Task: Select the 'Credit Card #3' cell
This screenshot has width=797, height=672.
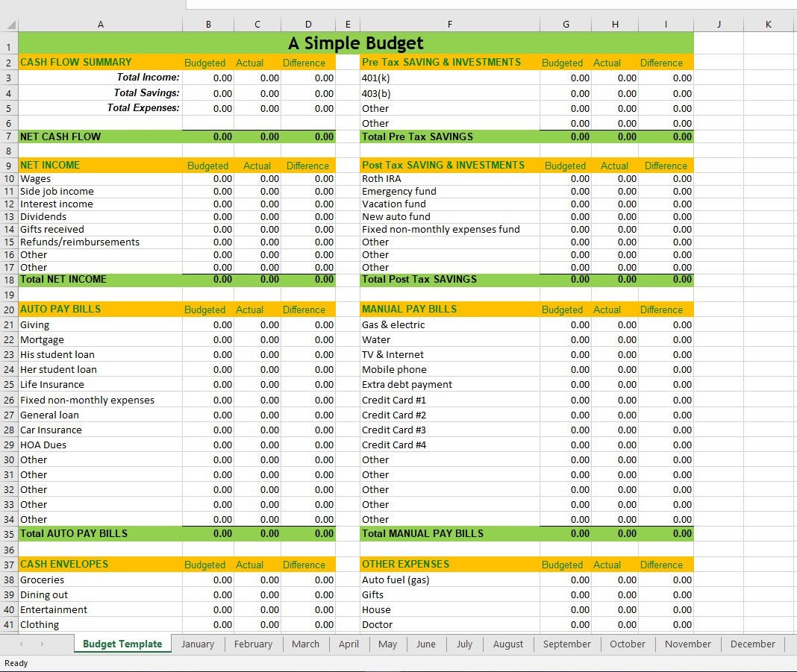Action: (x=450, y=430)
